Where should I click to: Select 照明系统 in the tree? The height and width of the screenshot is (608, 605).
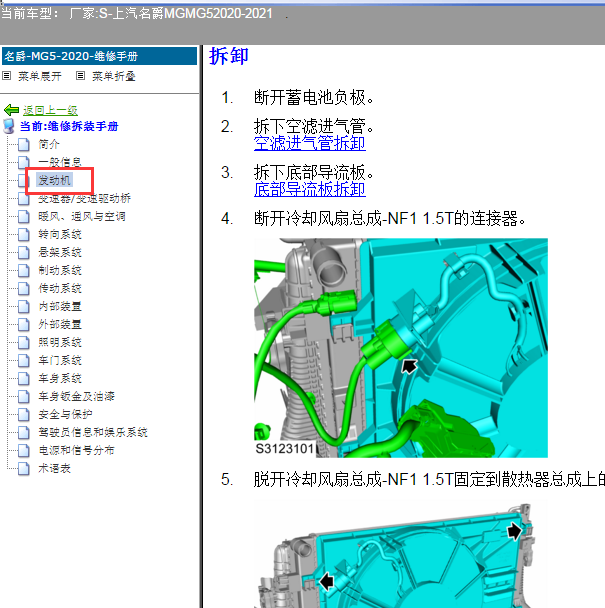point(60,342)
